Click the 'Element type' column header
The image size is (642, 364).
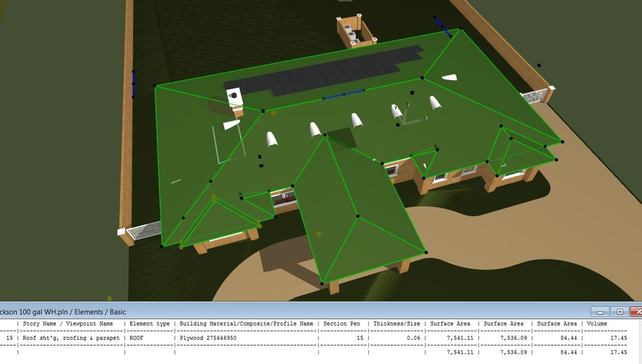tap(150, 324)
